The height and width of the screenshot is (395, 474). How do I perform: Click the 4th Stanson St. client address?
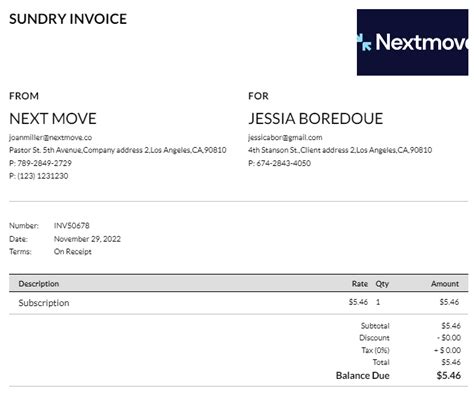(x=340, y=150)
